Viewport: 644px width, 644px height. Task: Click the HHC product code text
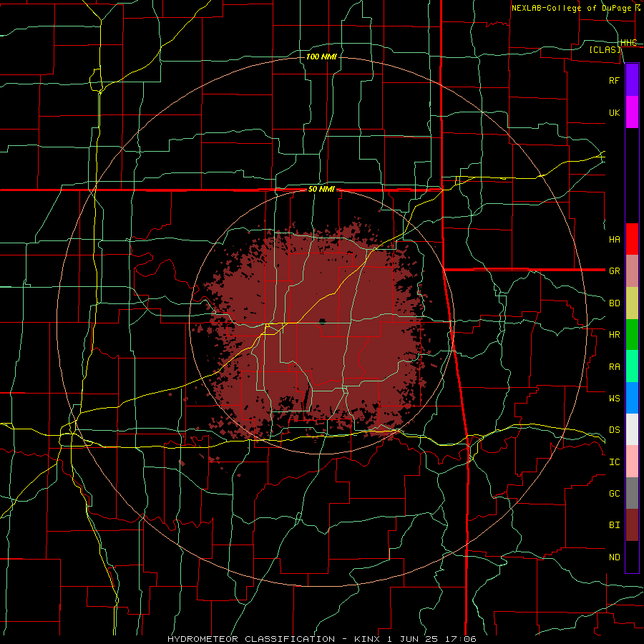[x=628, y=43]
